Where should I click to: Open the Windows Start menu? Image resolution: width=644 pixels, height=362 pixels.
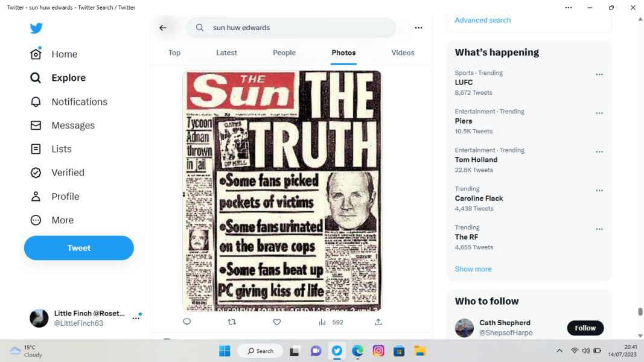tap(225, 351)
